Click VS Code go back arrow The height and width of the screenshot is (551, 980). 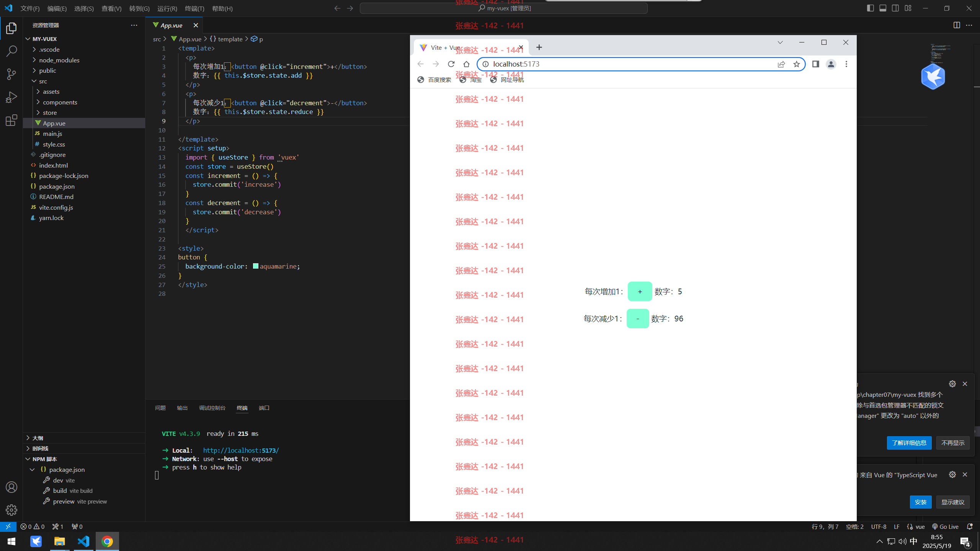(337, 8)
